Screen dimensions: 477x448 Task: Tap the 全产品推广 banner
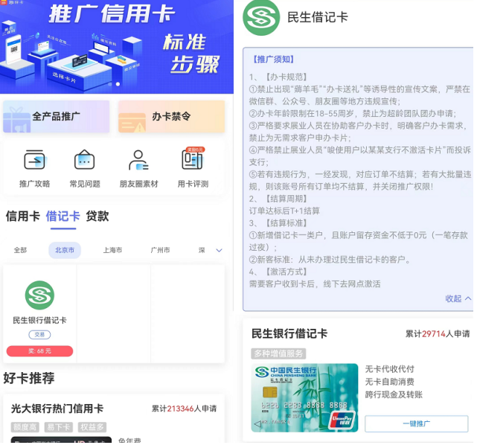(57, 117)
